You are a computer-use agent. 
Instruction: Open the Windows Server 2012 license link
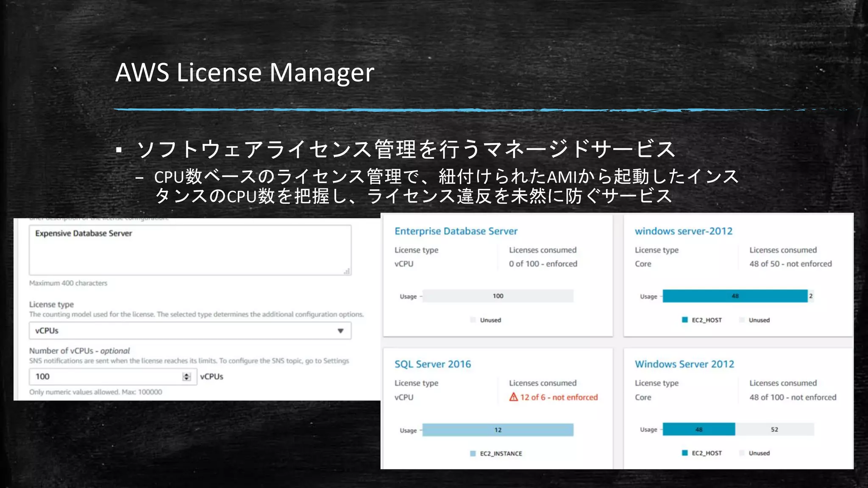tap(684, 364)
